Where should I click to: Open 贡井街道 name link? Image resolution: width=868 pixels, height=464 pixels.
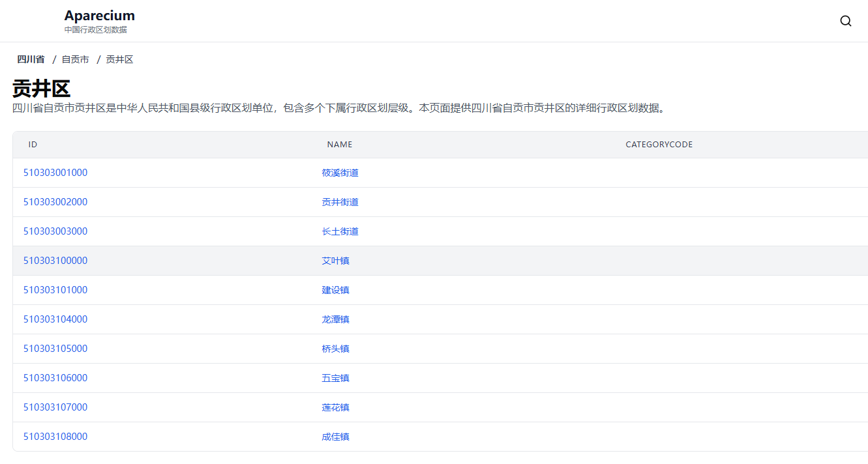[x=340, y=202]
